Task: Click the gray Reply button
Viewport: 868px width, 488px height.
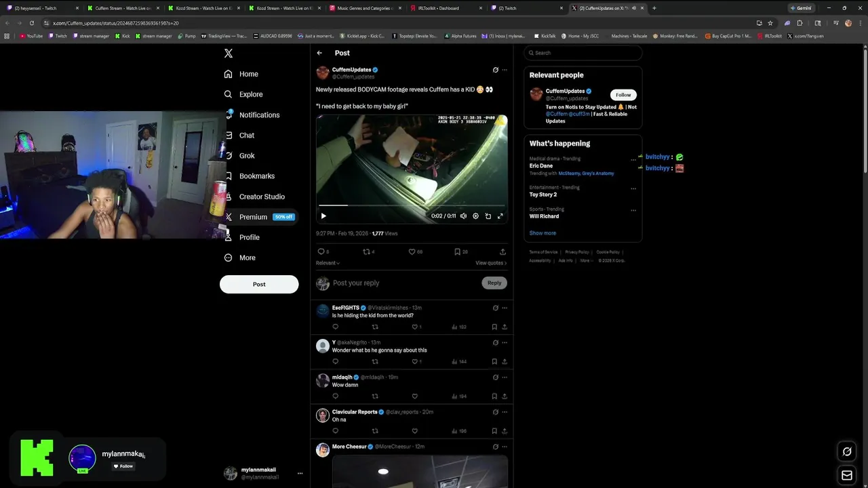Action: [494, 283]
